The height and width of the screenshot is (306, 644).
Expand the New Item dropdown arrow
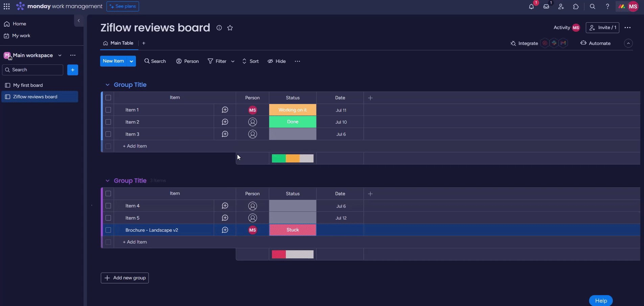pos(131,61)
